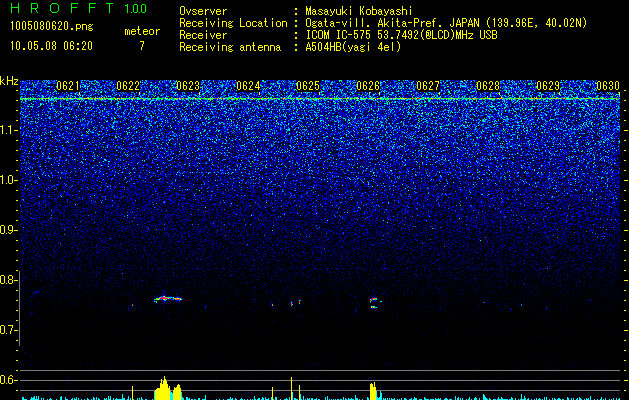Image resolution: width=629 pixels, height=400 pixels.
Task: Click the Ovserver label
Action: (x=203, y=11)
